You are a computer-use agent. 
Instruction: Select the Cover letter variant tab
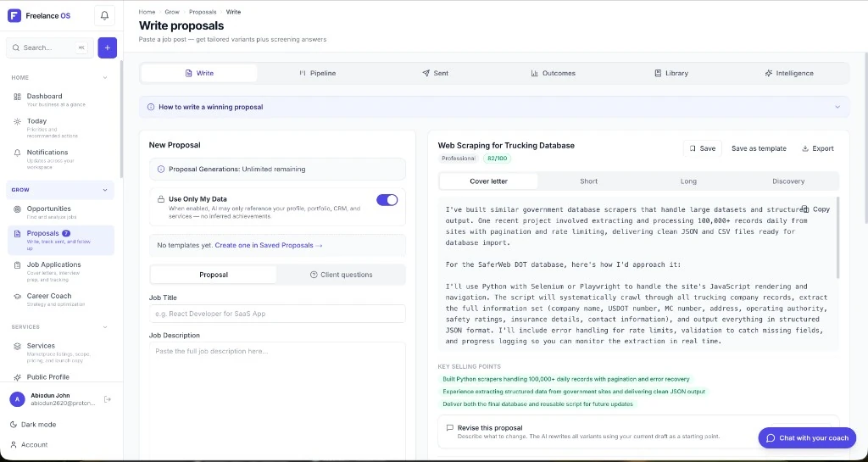click(488, 181)
